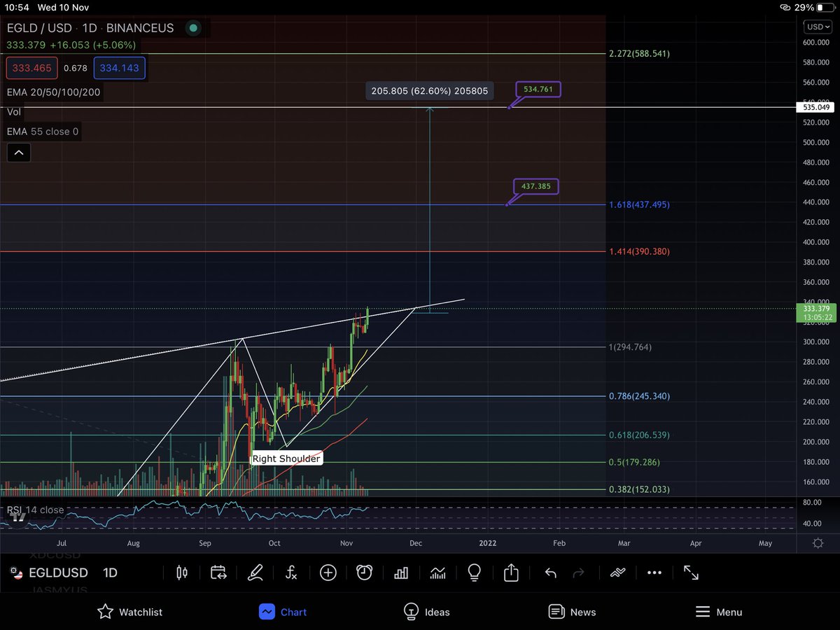Redo the chart action
Viewport: 840px width, 630px height.
pos(578,573)
